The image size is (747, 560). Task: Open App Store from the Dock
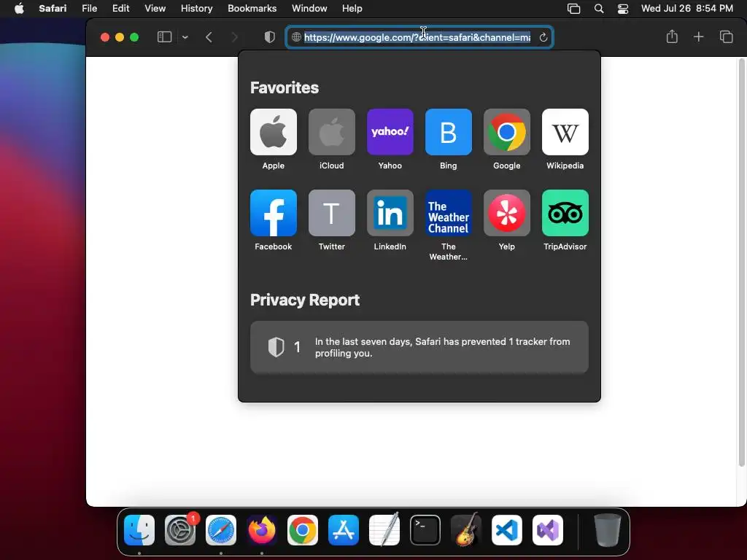tap(344, 530)
